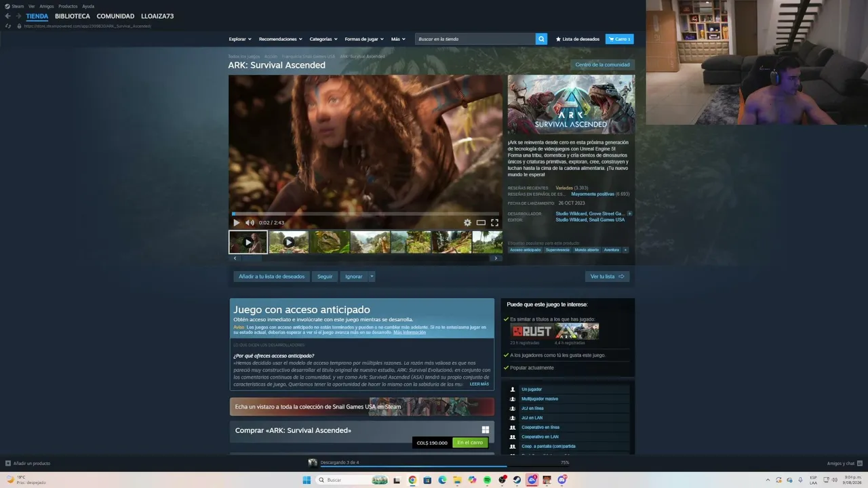Image resolution: width=868 pixels, height=488 pixels.
Task: Click Ver tu lista button
Action: 608,277
